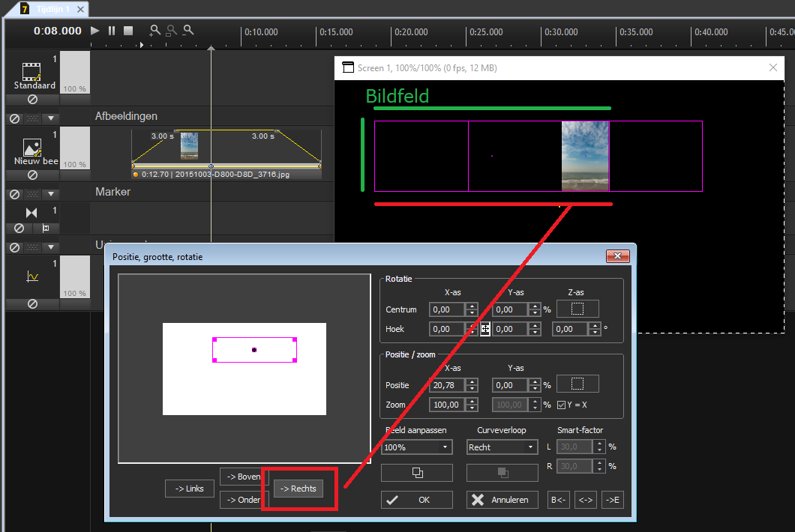Select the Nieuw bee image track icon

31,148
